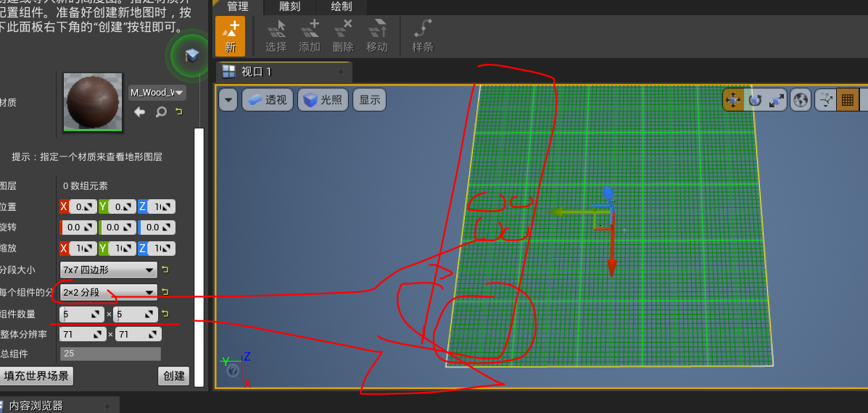The width and height of the screenshot is (868, 413).
Task: Click the viewport help question mark icon
Action: [233, 370]
